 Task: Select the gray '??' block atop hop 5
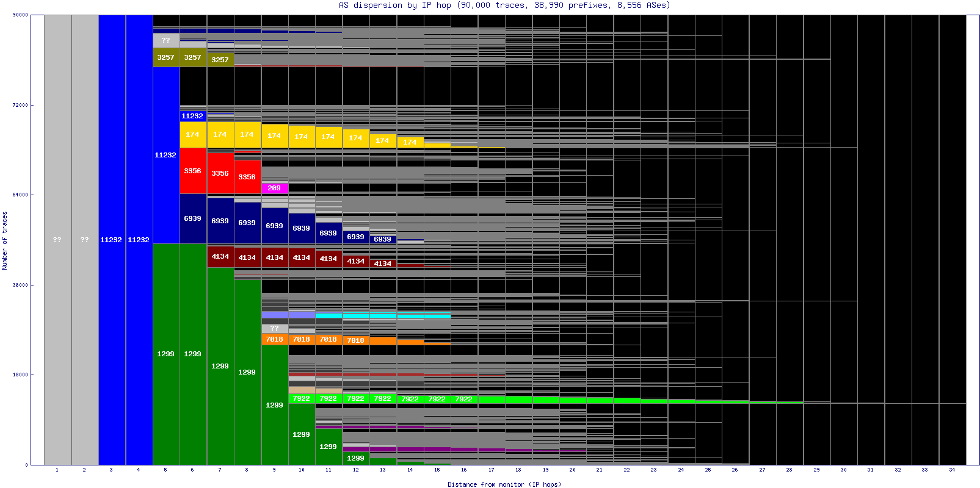[166, 41]
